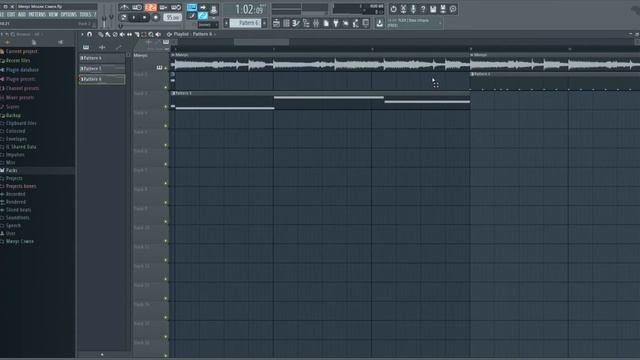Viewport: 640px width, 360px height.
Task: Select the playlist Delete tool
Action: (115, 34)
